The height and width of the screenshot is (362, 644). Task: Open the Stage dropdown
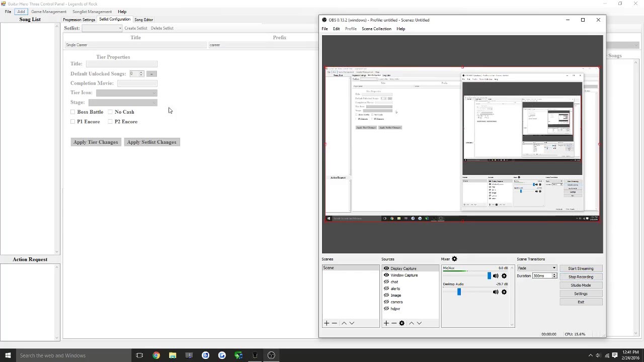pos(123,103)
